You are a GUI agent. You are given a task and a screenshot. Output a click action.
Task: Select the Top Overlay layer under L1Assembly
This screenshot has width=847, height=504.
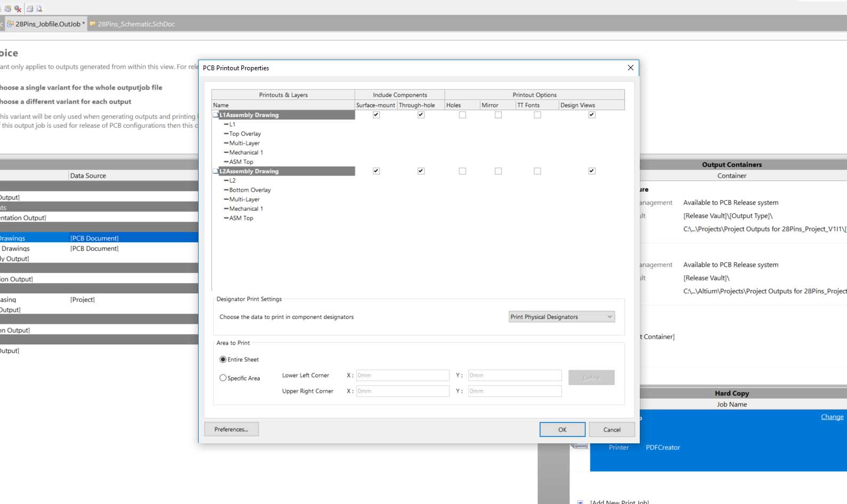point(245,134)
